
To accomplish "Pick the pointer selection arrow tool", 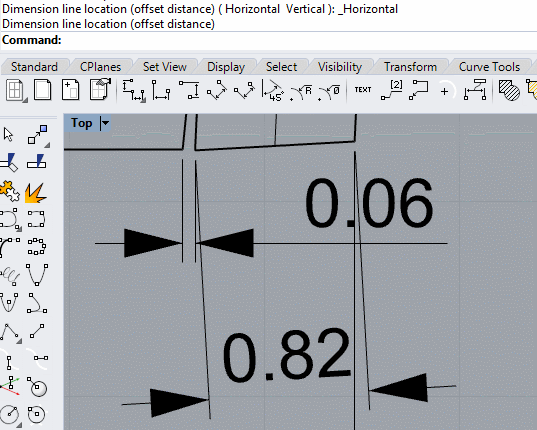I will click(x=8, y=135).
